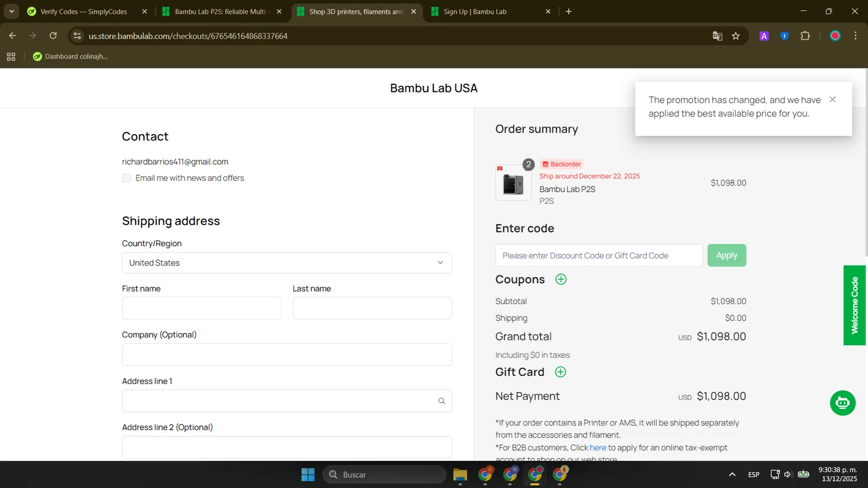This screenshot has width=868, height=488.
Task: Open the Chrome profile avatar
Action: point(835,36)
